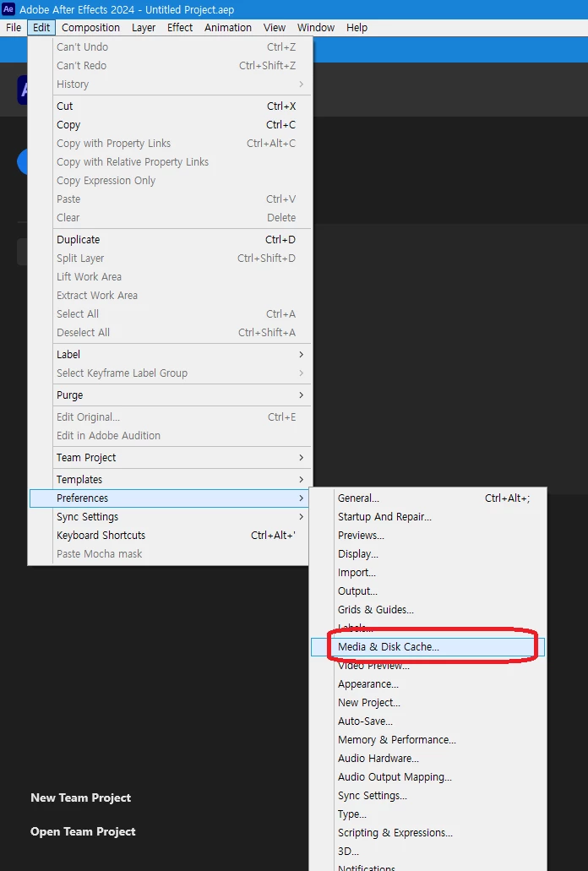This screenshot has height=871, width=588.
Task: Click the disabled Copy with Property Links entry
Action: pos(170,144)
